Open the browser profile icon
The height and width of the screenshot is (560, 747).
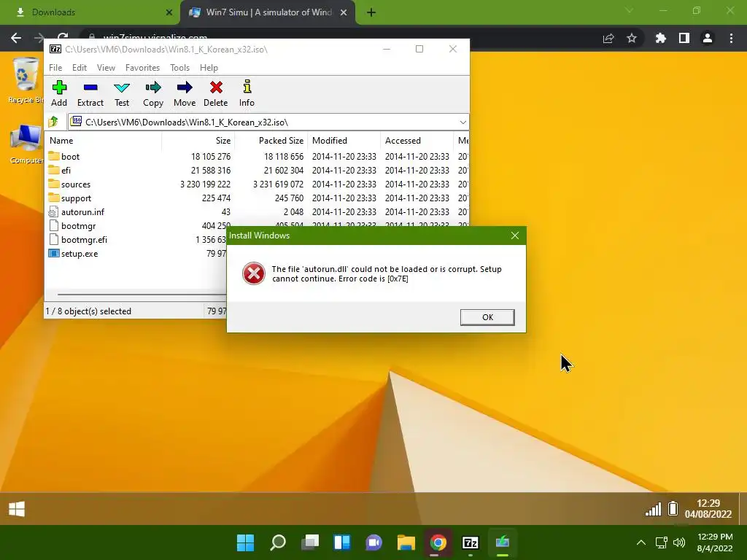point(708,38)
